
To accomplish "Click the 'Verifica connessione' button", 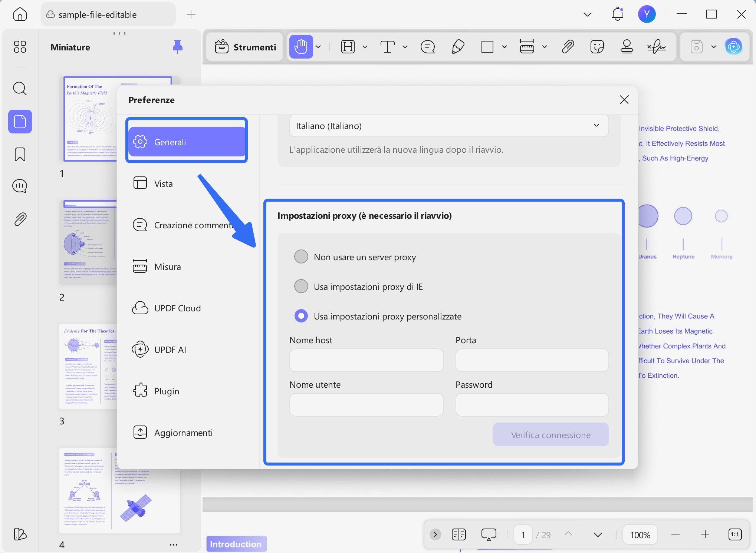I will (550, 435).
